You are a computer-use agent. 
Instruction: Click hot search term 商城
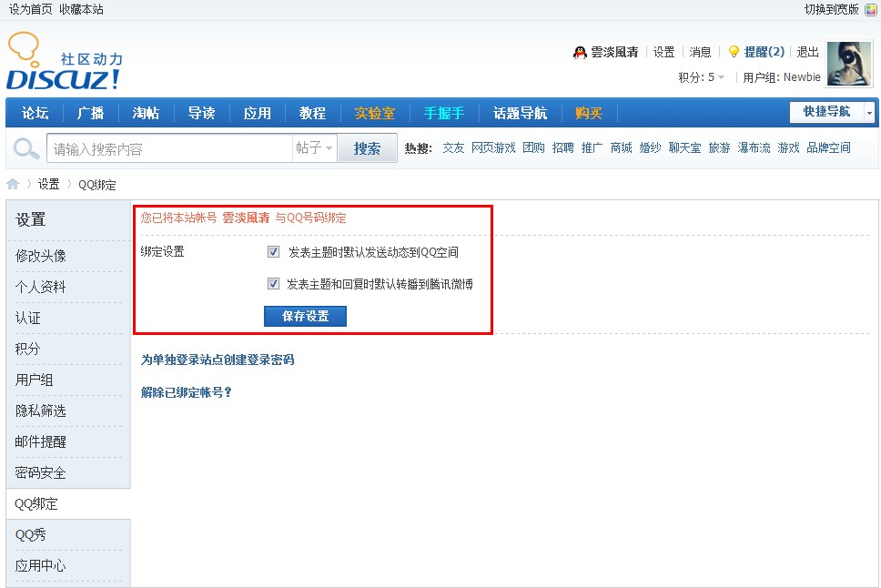click(x=622, y=147)
